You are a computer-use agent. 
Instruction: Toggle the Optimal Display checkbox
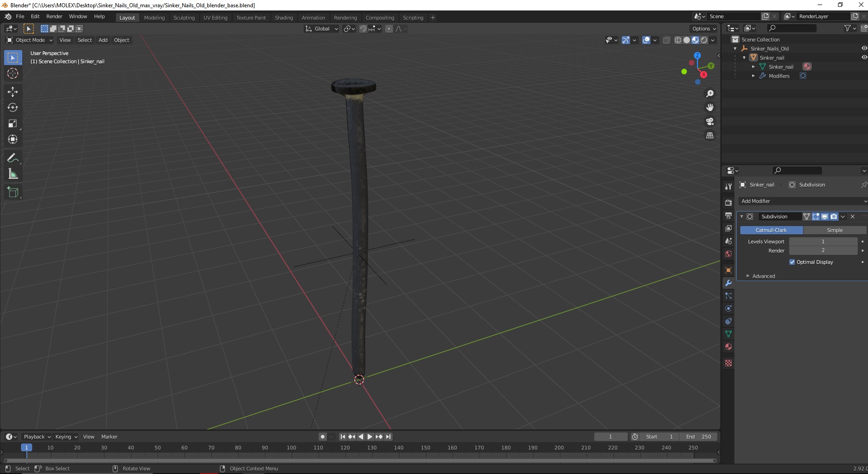point(792,262)
